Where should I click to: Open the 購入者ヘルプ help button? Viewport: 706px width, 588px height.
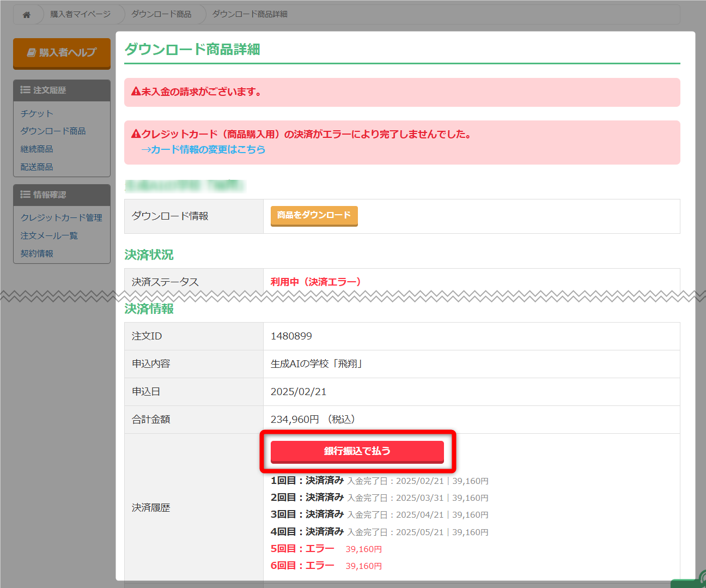click(62, 53)
